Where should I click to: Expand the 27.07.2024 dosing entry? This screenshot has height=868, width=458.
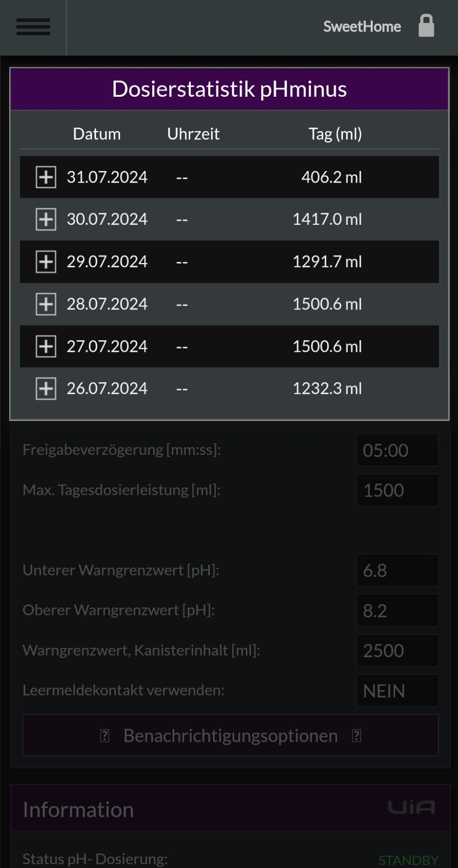[x=46, y=346]
